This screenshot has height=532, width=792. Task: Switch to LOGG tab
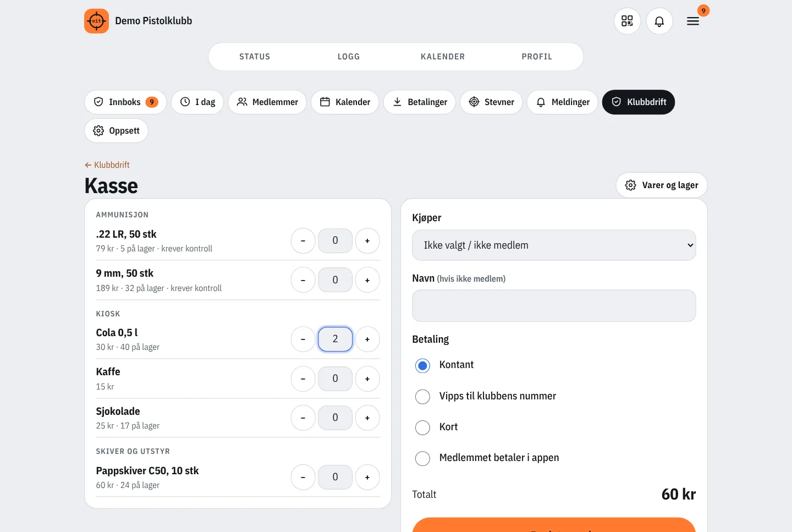(349, 57)
